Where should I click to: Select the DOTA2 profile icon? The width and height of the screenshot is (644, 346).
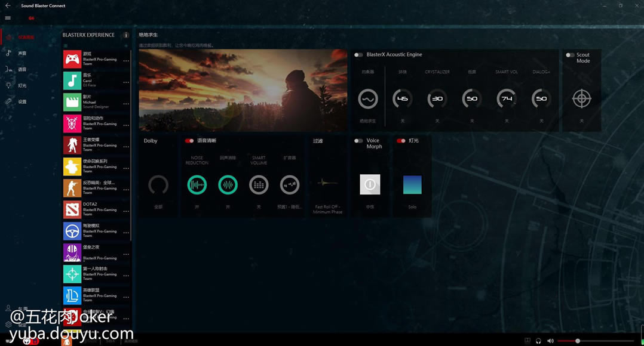coord(72,209)
